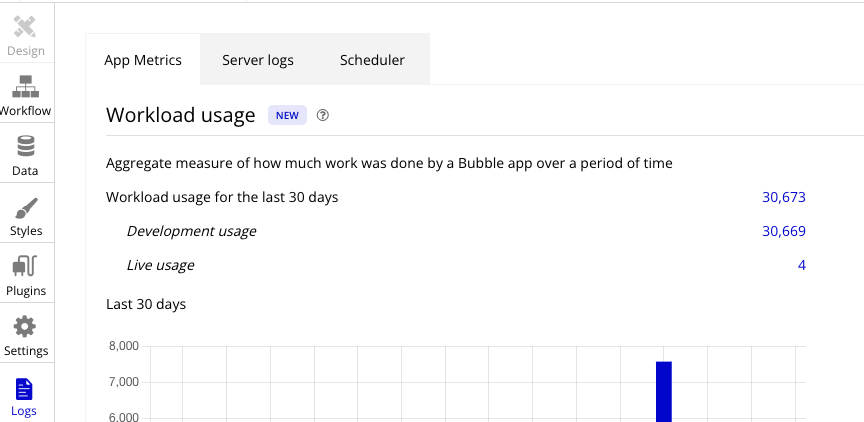
Task: Click the Live usage label
Action: (x=160, y=265)
